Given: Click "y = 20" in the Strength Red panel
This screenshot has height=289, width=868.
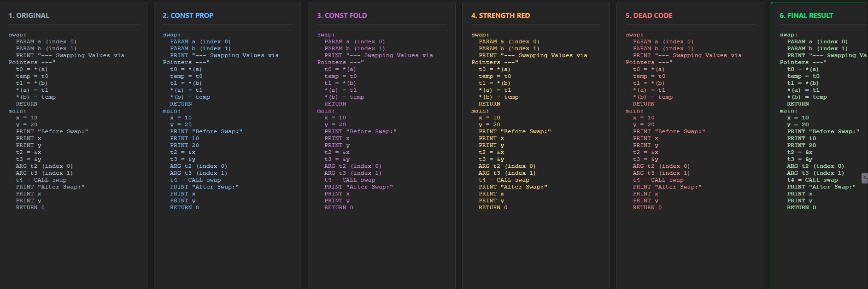Looking at the screenshot, I should (489, 124).
